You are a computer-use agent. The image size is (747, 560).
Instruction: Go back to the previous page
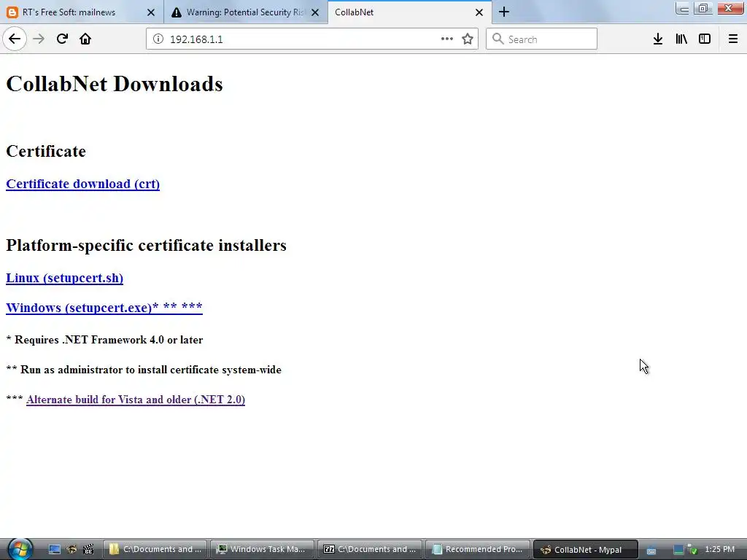coord(15,39)
